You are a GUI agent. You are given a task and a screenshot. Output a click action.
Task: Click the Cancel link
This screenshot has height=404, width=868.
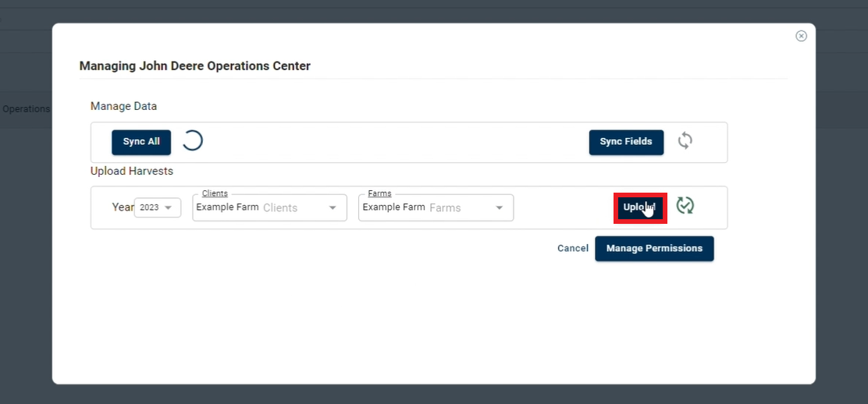[x=573, y=249]
